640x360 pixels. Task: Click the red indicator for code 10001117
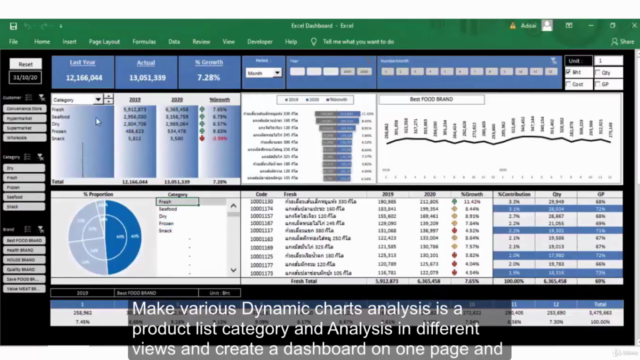click(x=454, y=231)
